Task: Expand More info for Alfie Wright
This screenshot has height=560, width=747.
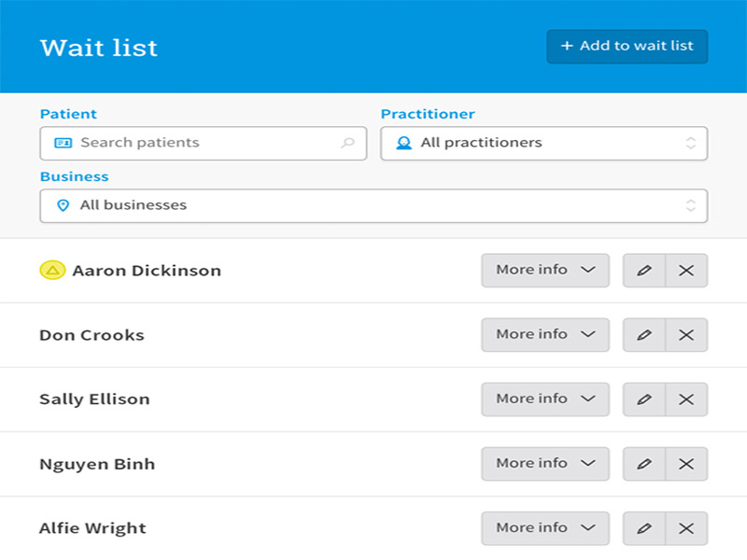Action: tap(545, 528)
